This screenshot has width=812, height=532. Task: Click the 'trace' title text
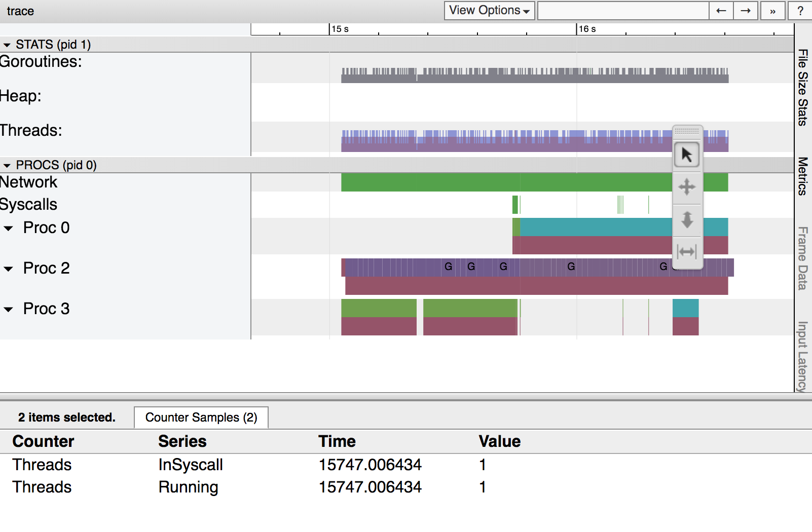pos(20,11)
